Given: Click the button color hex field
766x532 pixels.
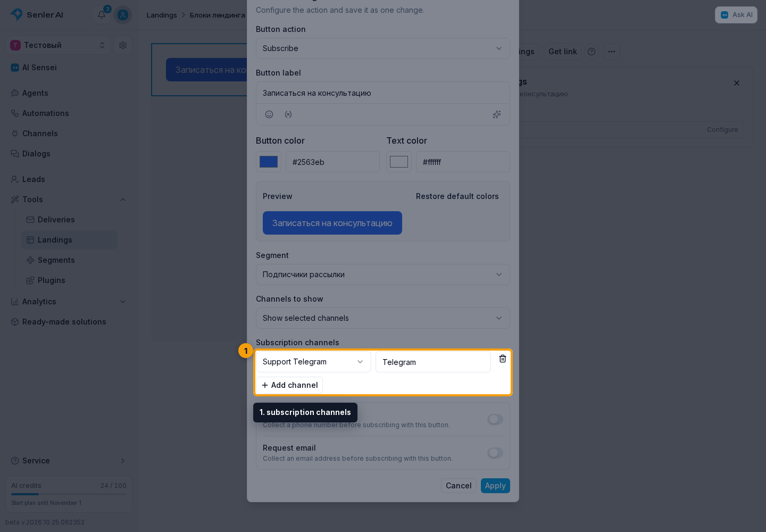Looking at the screenshot, I should tap(332, 162).
